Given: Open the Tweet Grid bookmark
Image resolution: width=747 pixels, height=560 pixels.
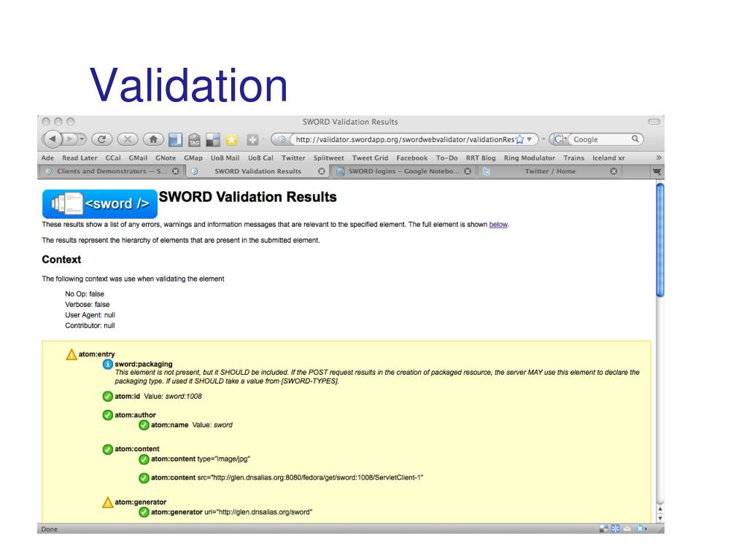Looking at the screenshot, I should [x=370, y=157].
